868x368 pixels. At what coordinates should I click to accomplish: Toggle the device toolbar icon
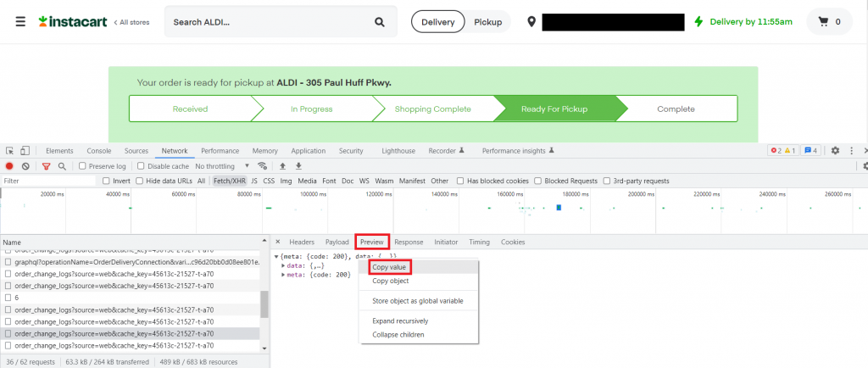point(25,151)
